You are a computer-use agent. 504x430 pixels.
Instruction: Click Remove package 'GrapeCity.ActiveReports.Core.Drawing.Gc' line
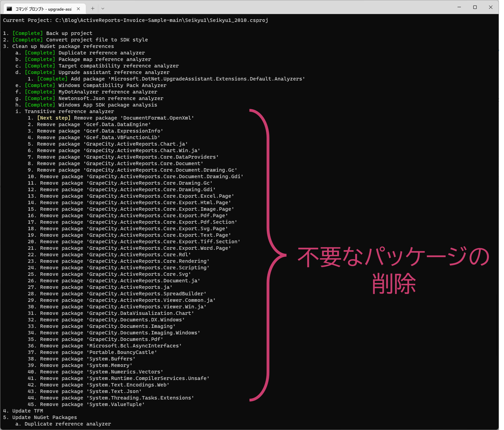[120, 183]
